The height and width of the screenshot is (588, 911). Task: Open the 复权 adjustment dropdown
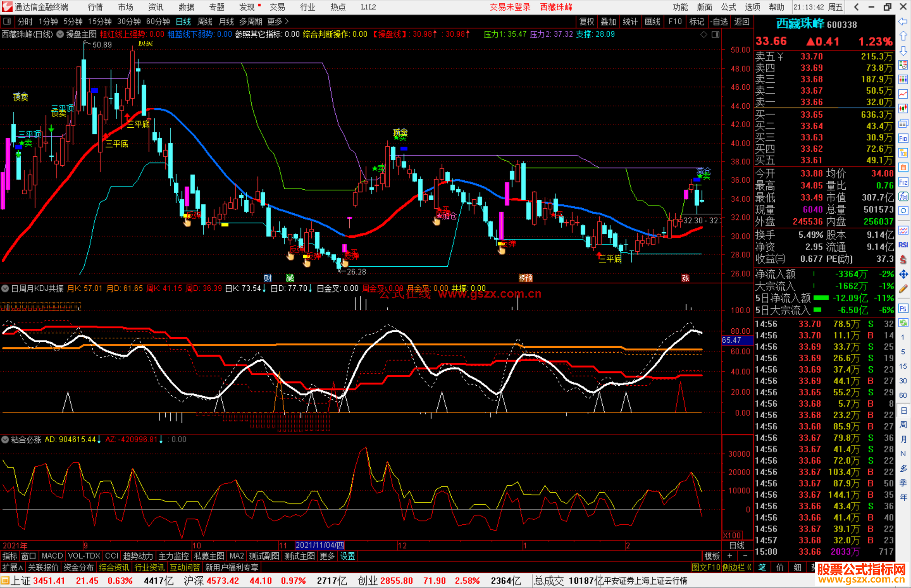(x=587, y=21)
